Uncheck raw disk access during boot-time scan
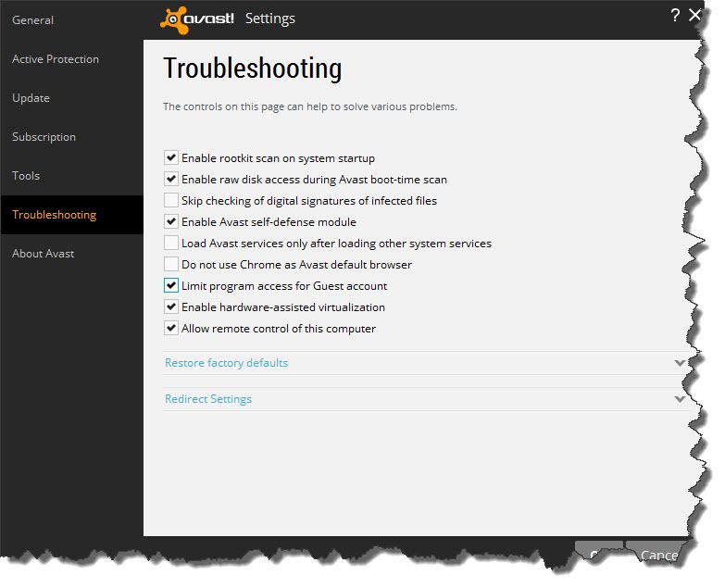 171,179
